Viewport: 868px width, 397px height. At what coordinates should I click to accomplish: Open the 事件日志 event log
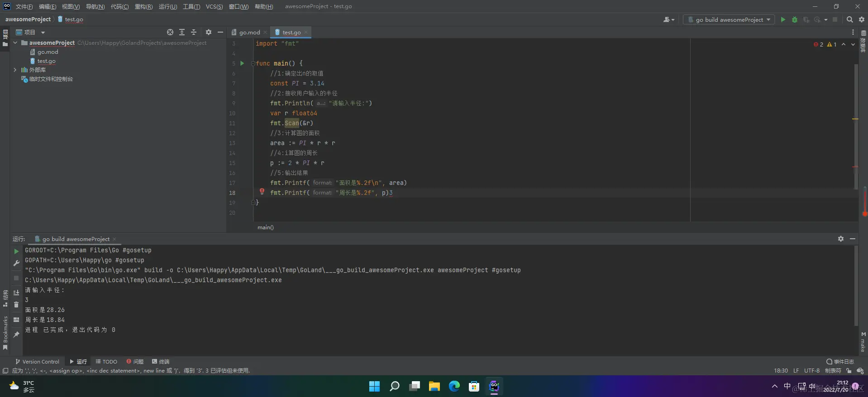click(840, 362)
